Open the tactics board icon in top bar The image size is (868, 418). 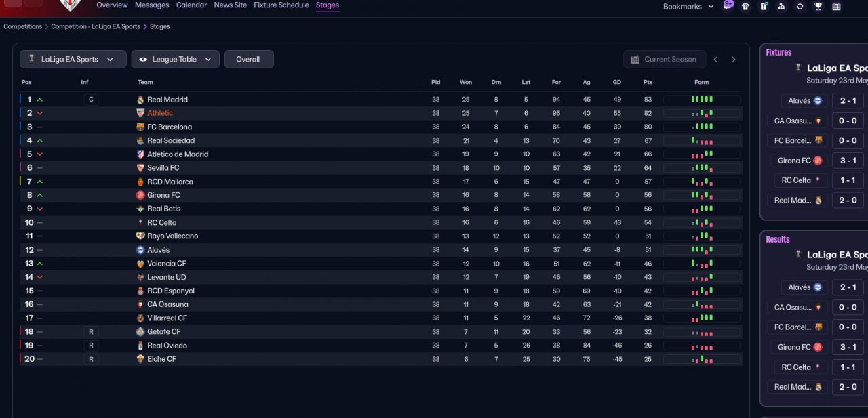[764, 6]
